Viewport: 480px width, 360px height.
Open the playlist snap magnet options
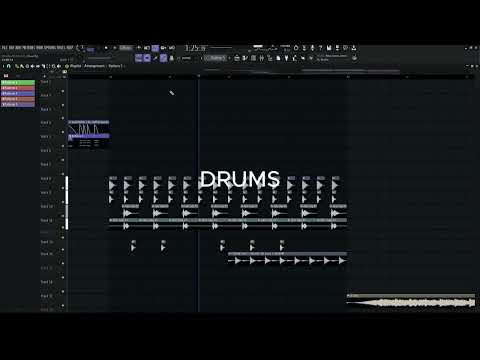point(9,66)
